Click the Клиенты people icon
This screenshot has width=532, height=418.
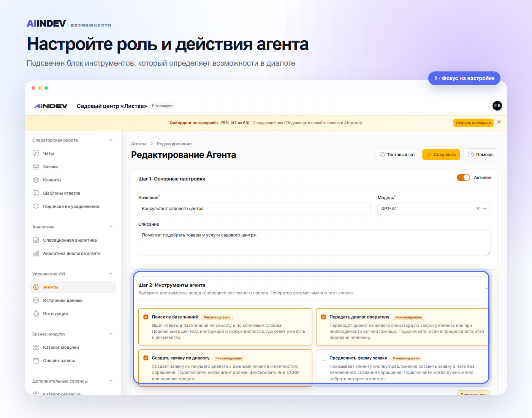[36, 180]
